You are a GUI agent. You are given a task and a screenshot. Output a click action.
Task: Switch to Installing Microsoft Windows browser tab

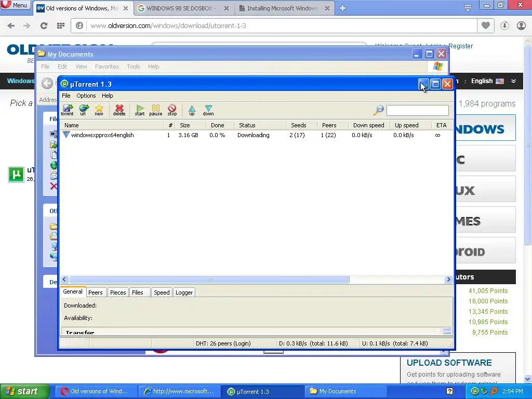[x=284, y=8]
